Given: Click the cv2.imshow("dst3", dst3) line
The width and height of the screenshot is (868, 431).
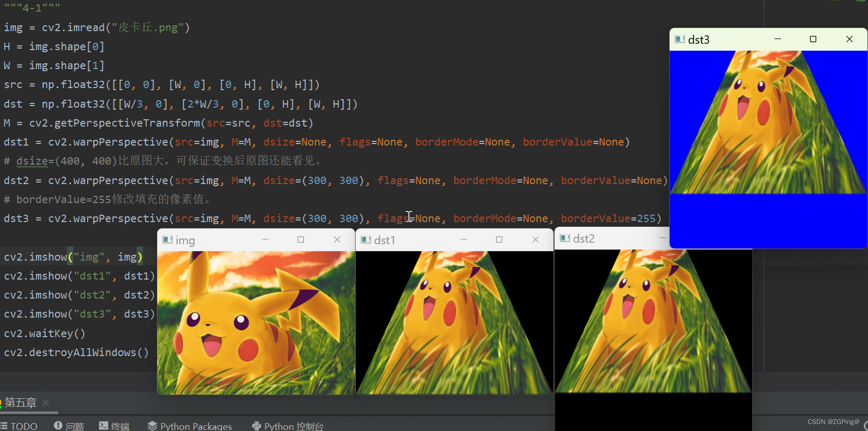Looking at the screenshot, I should click(x=80, y=314).
